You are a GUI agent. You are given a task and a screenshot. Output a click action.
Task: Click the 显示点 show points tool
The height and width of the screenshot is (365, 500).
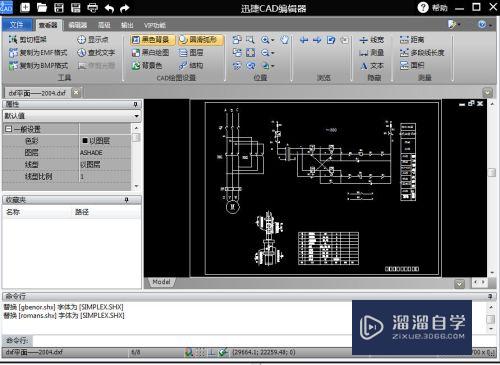pyautogui.click(x=93, y=40)
